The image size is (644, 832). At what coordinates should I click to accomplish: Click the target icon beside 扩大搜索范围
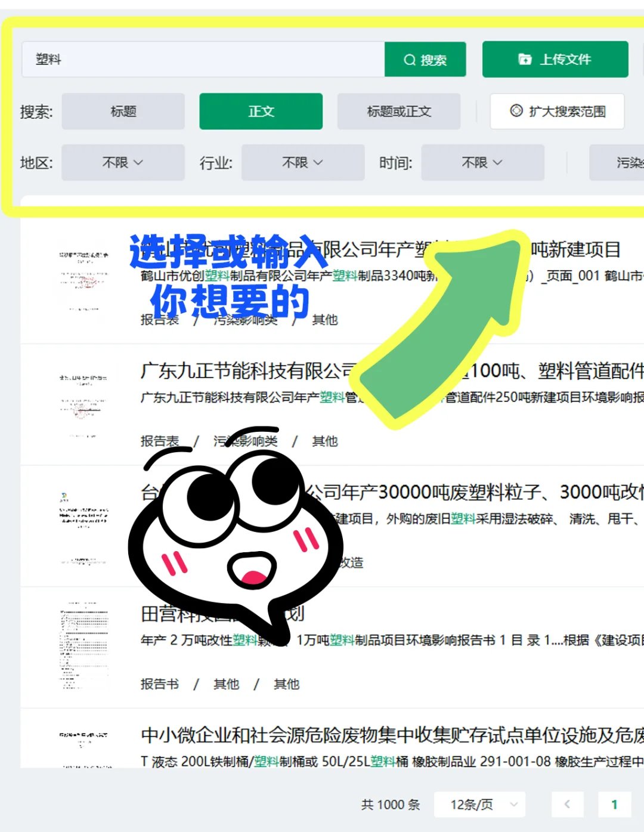coord(516,112)
